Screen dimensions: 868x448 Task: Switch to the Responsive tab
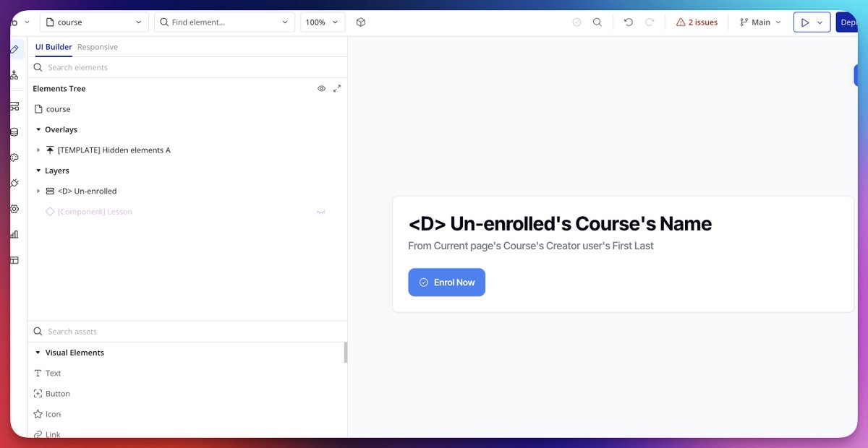98,47
